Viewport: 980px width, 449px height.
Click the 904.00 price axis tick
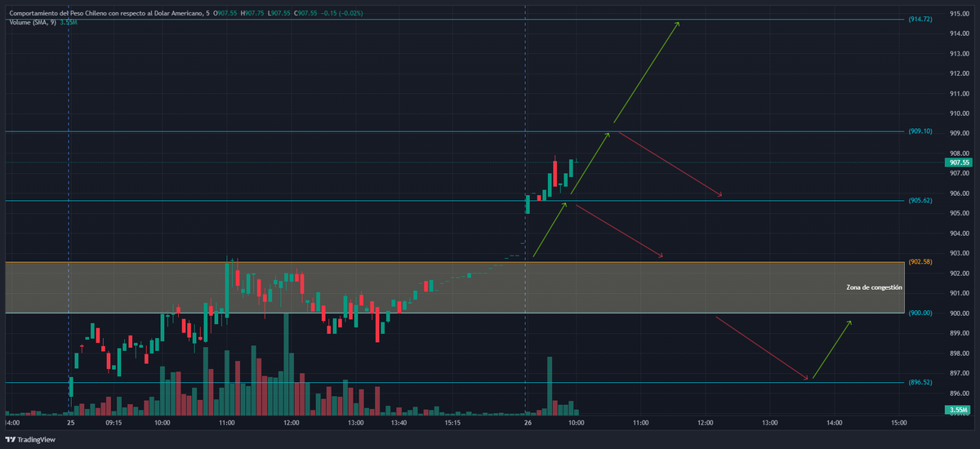click(x=959, y=233)
